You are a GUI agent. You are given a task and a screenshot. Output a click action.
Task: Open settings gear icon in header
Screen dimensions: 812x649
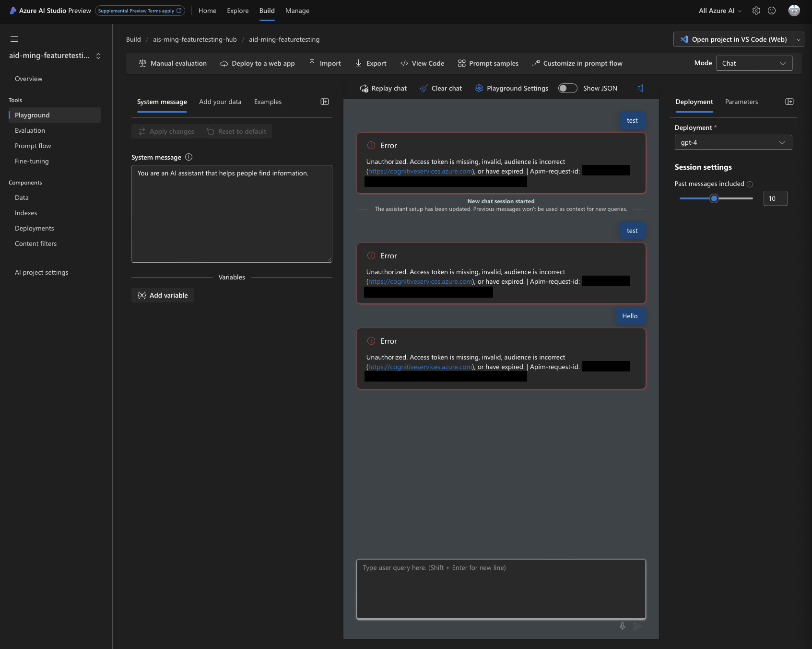[756, 11]
